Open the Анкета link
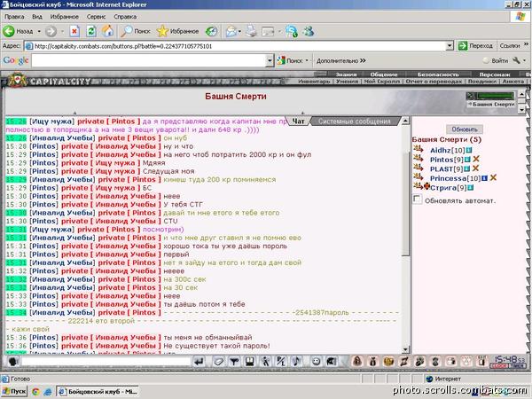 (x=513, y=82)
